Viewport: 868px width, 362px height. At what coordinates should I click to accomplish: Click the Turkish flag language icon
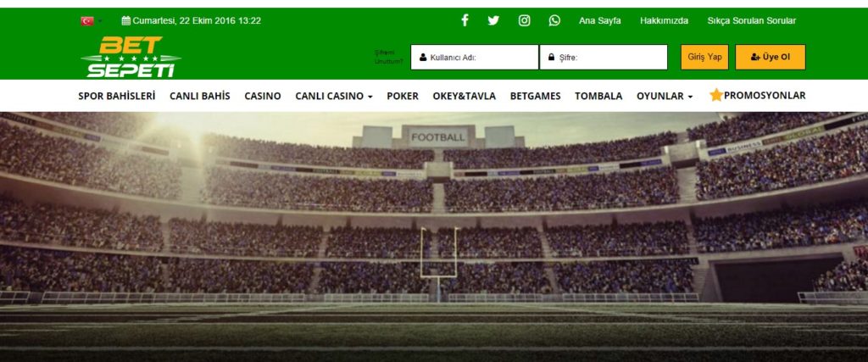tap(87, 21)
